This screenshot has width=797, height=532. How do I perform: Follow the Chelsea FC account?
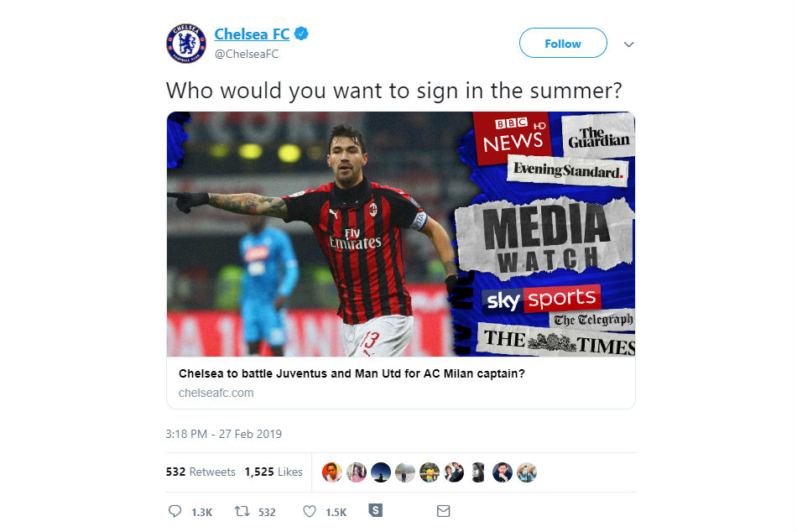[563, 44]
